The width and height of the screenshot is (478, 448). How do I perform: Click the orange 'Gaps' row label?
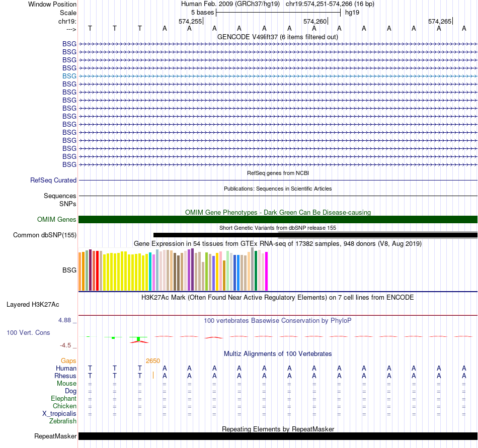[x=68, y=361]
